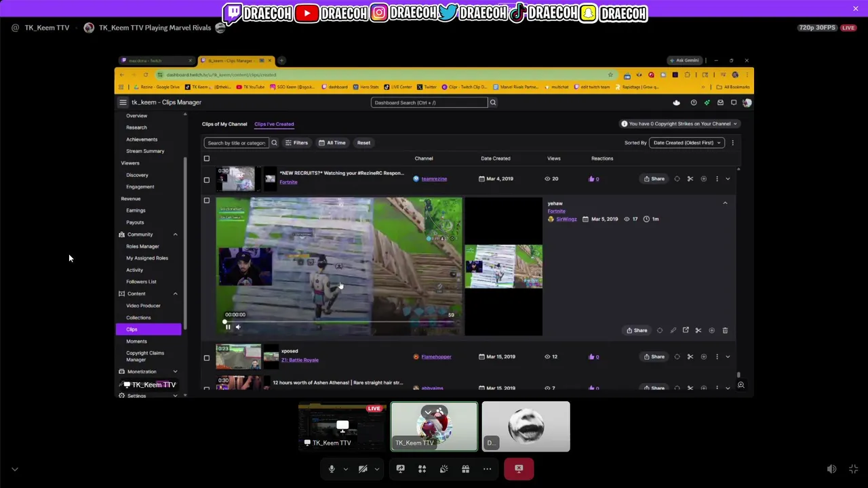The height and width of the screenshot is (488, 868).
Task: Expand the NEW RECRUITS clip row chevron
Action: (728, 179)
